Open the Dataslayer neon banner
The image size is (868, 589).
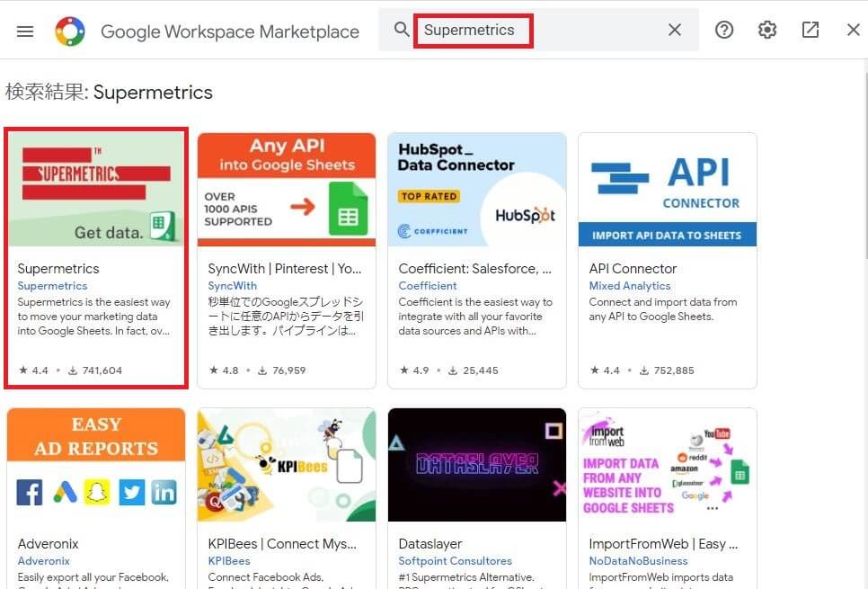(x=476, y=465)
